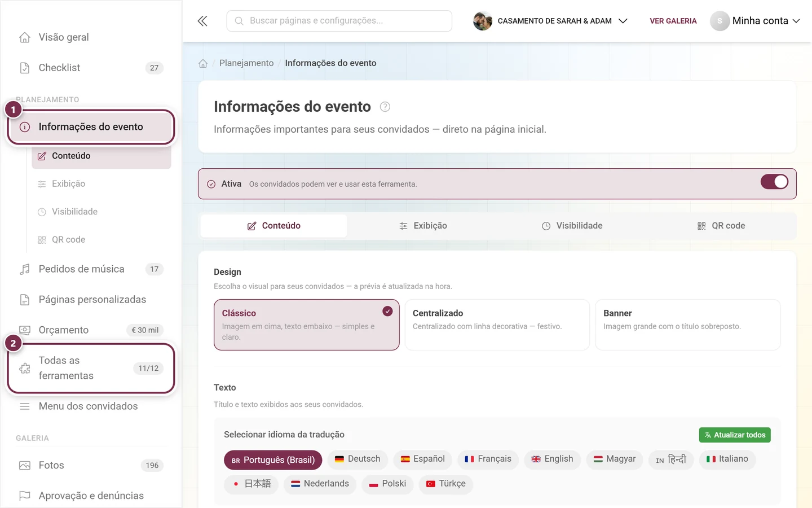Click the sidebar Exibição sliders icon
The image size is (812, 508).
[42, 184]
